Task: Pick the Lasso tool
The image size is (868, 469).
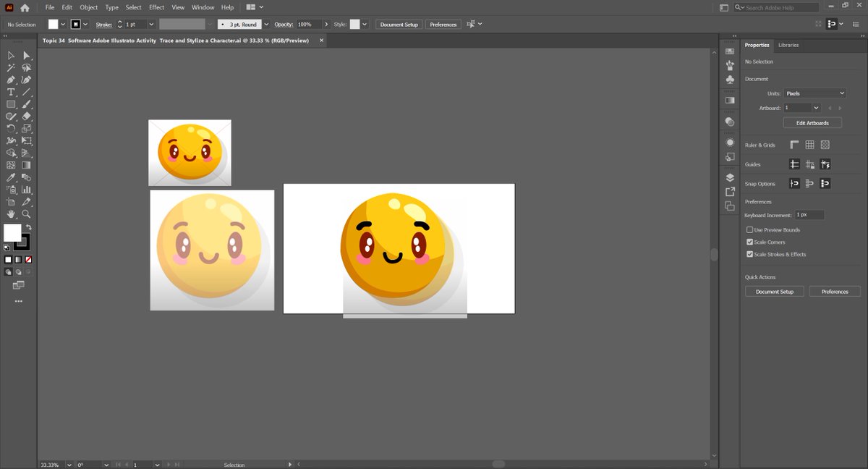Action: [x=27, y=68]
